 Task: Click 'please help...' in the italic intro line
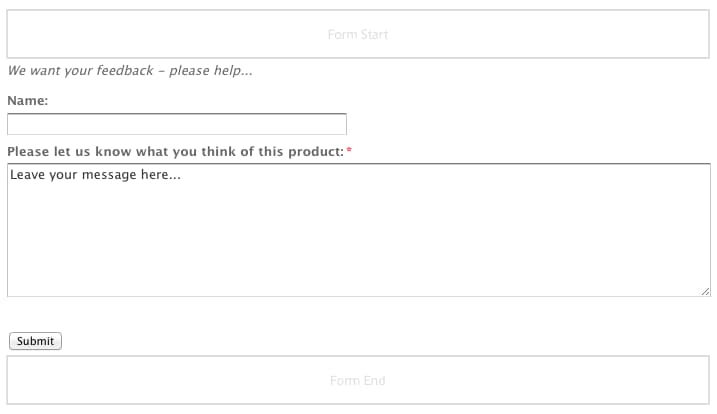click(211, 71)
